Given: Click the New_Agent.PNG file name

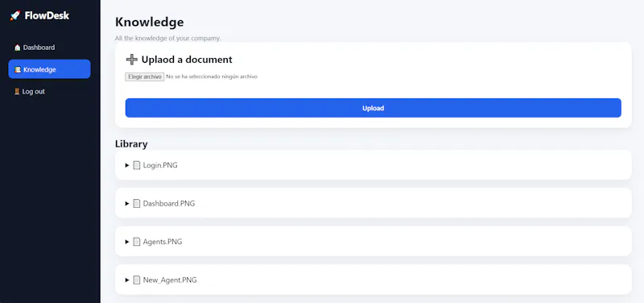Looking at the screenshot, I should (170, 280).
